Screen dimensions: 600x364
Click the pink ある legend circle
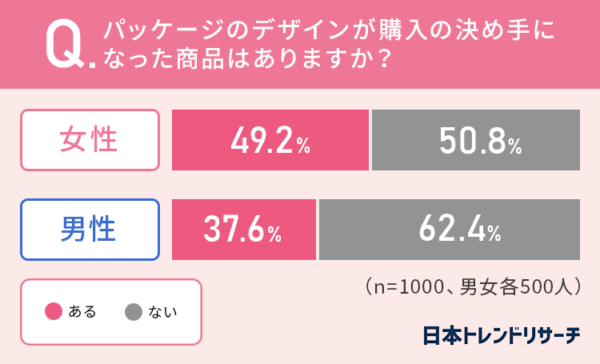(54, 311)
